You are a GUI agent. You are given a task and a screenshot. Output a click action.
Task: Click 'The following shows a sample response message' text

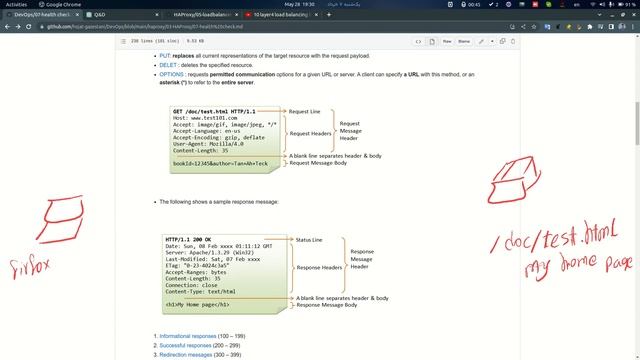click(219, 202)
